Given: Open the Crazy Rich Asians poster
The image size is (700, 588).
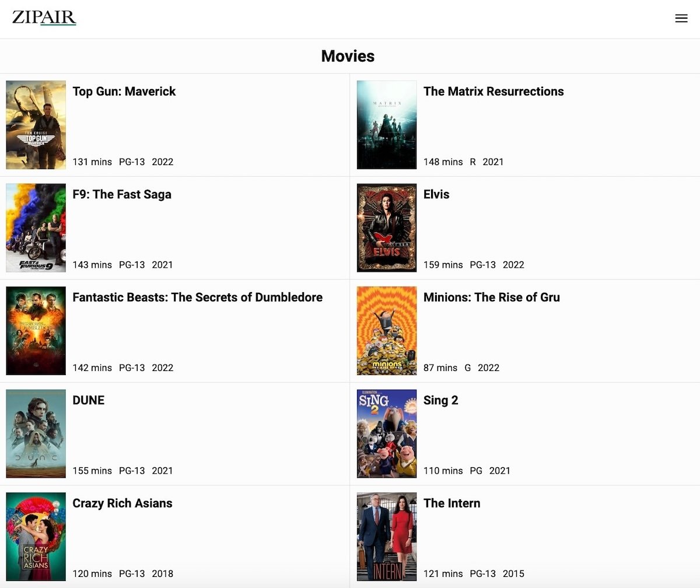Looking at the screenshot, I should point(36,537).
